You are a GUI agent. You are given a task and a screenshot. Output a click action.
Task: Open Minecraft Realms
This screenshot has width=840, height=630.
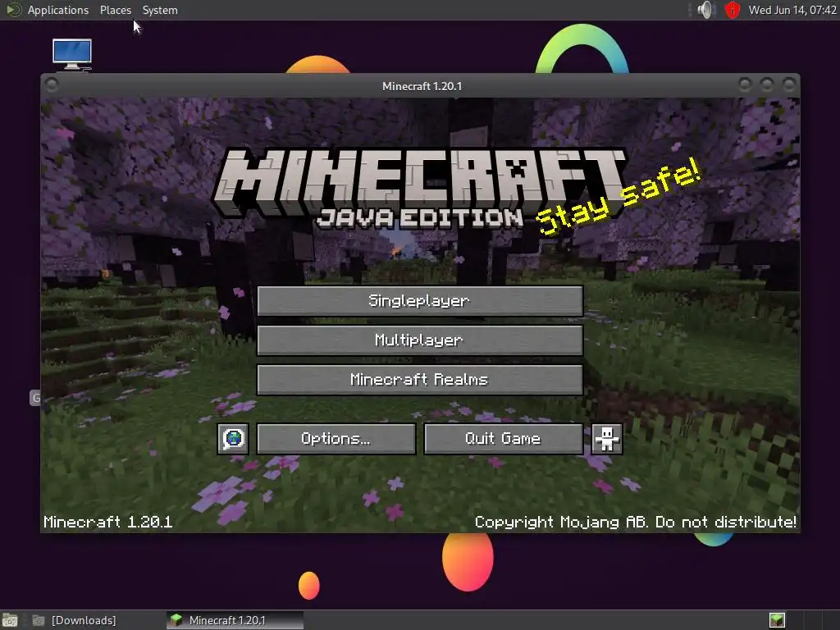(x=420, y=380)
